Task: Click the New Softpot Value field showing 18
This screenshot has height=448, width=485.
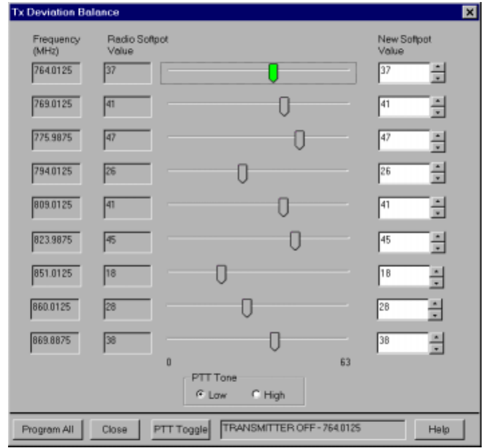Action: coord(404,276)
